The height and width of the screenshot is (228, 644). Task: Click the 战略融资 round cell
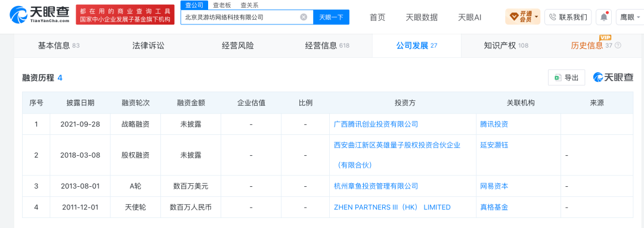135,124
